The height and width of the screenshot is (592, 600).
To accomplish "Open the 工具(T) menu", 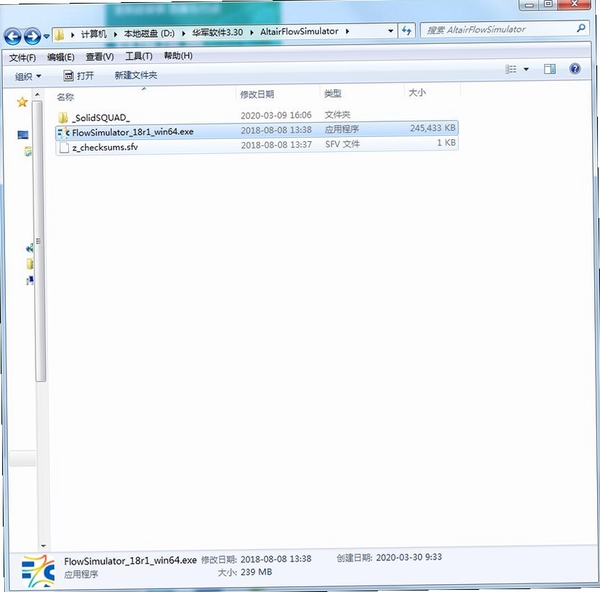I will pyautogui.click(x=139, y=56).
